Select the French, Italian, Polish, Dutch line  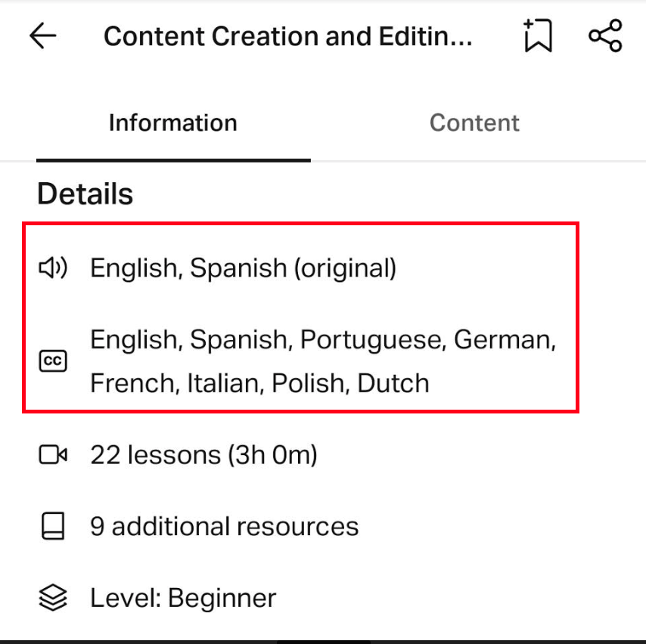click(x=259, y=383)
